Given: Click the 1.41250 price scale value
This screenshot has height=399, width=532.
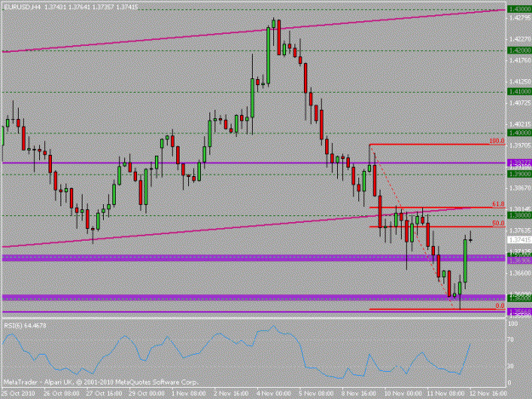Looking at the screenshot, I should (520, 82).
